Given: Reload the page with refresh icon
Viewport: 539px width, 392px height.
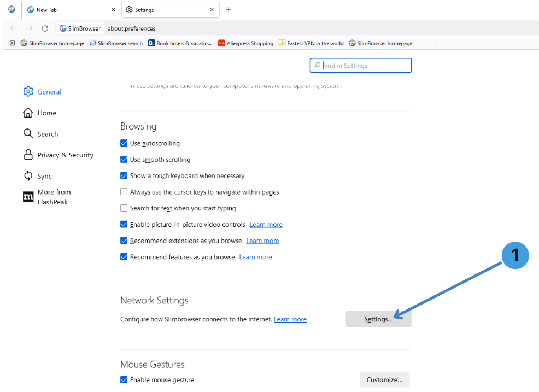Looking at the screenshot, I should pyautogui.click(x=45, y=28).
